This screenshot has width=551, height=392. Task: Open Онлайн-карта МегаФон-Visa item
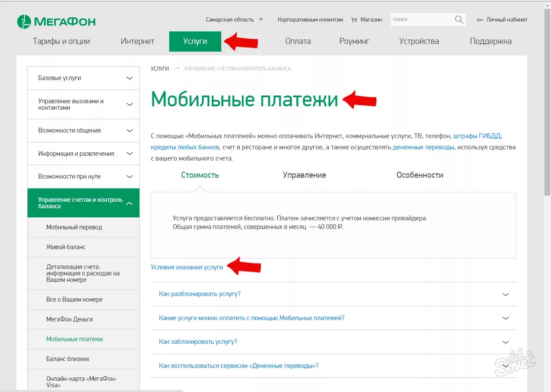pyautogui.click(x=84, y=380)
